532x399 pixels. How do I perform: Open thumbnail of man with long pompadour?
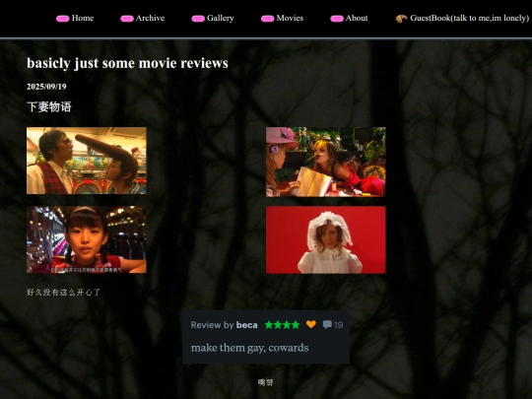coord(87,161)
